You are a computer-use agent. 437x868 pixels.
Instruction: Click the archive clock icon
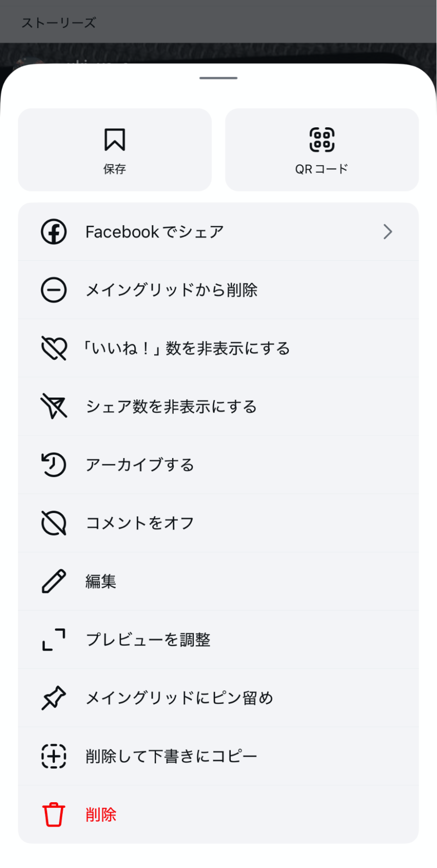54,465
